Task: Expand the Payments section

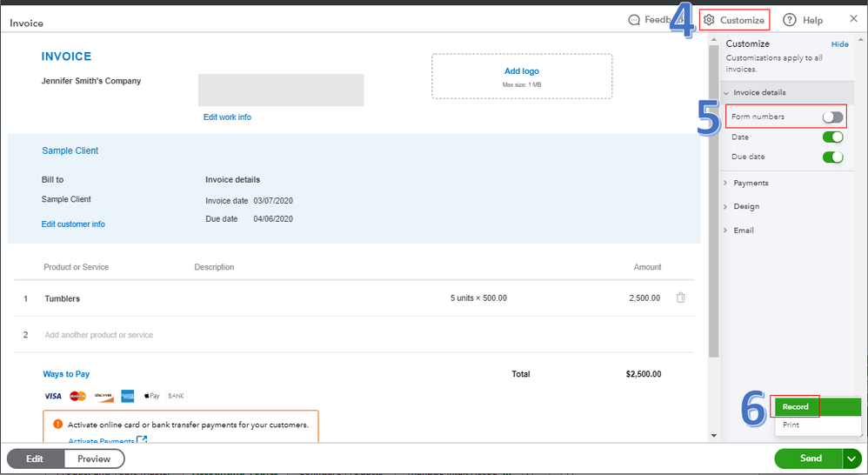Action: pyautogui.click(x=750, y=183)
